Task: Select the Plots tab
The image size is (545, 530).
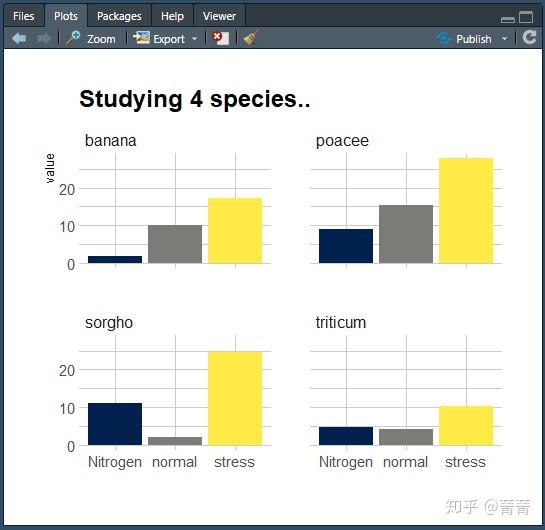Action: [x=66, y=16]
